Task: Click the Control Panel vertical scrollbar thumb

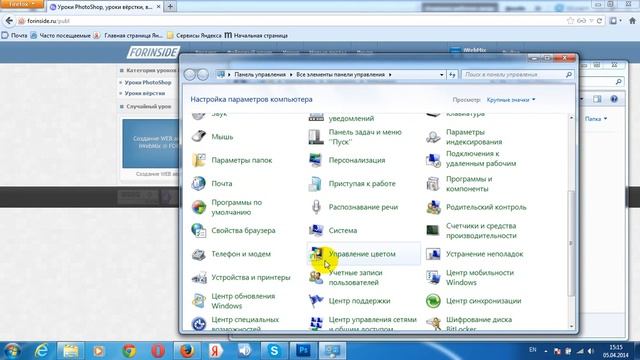Action: [x=571, y=243]
